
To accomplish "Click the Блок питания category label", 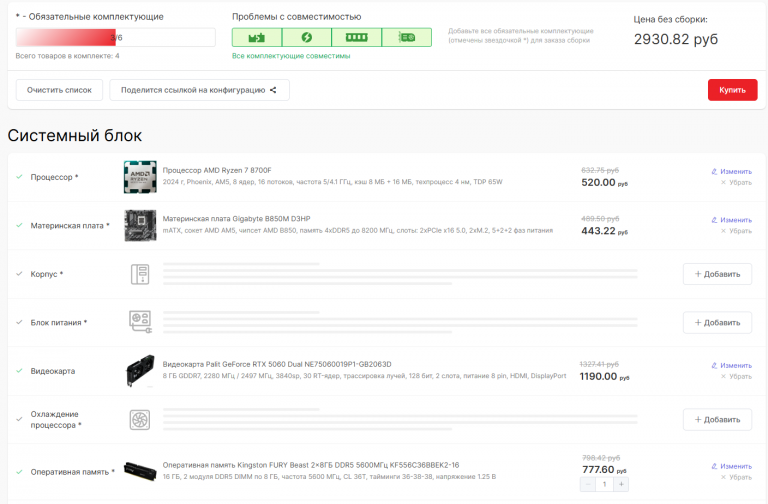I will tap(59, 322).
